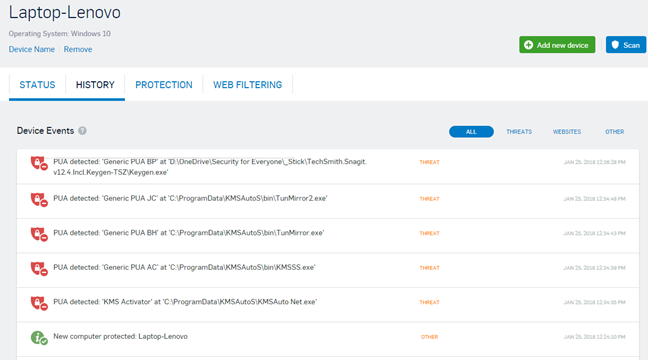Click THREAT label on KMSSS.exe row
The width and height of the screenshot is (648, 360).
click(x=429, y=268)
